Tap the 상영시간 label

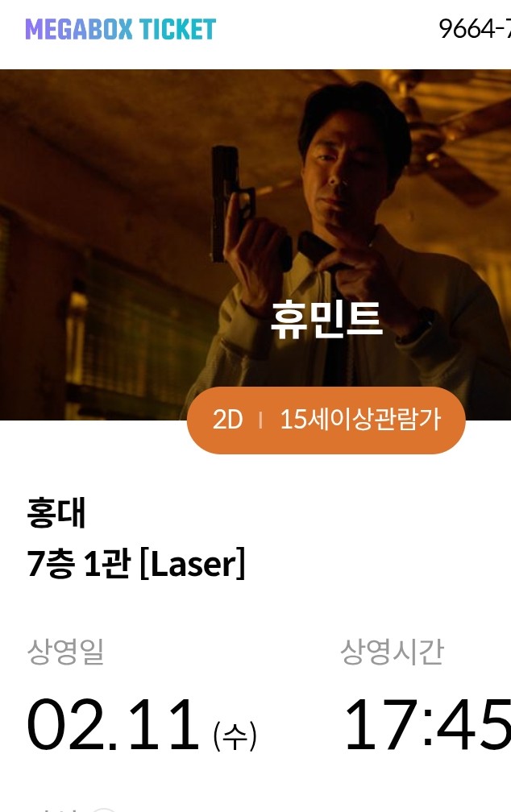(x=393, y=652)
